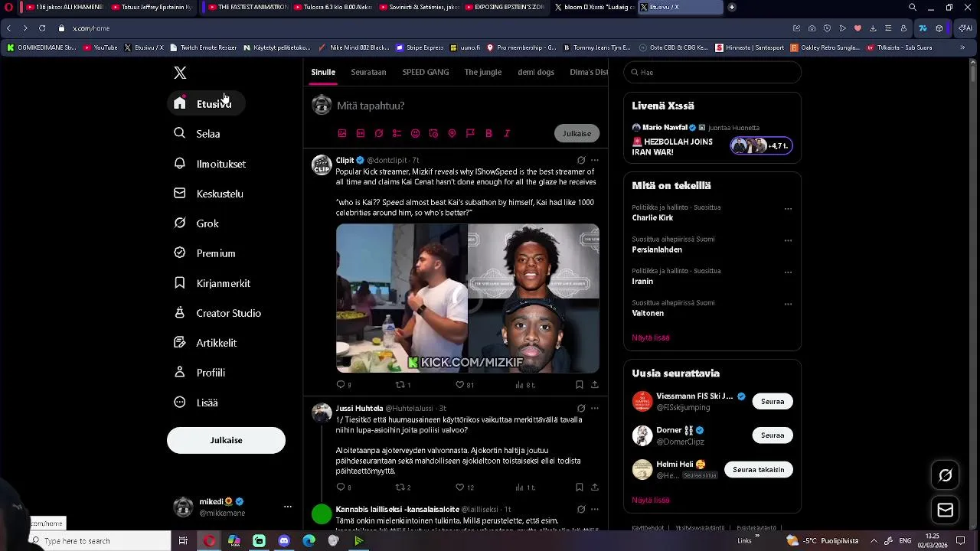Click Näytä lisää under trends

click(651, 337)
